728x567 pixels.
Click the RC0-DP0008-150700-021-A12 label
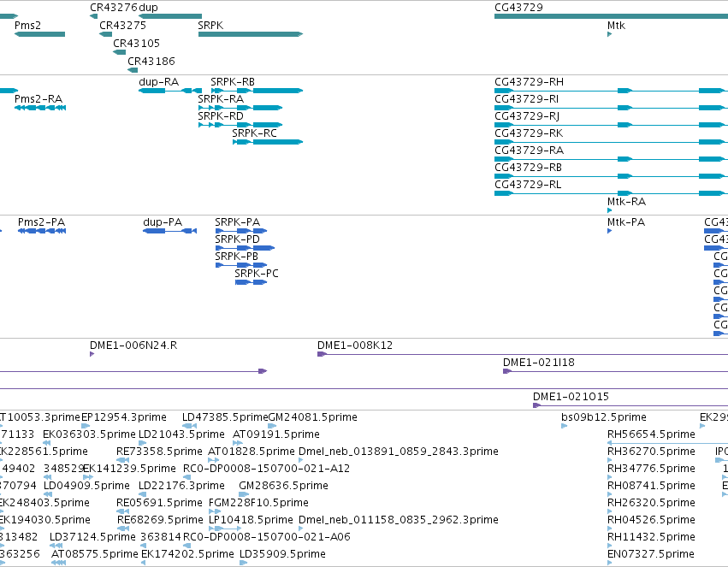[x=267, y=469]
